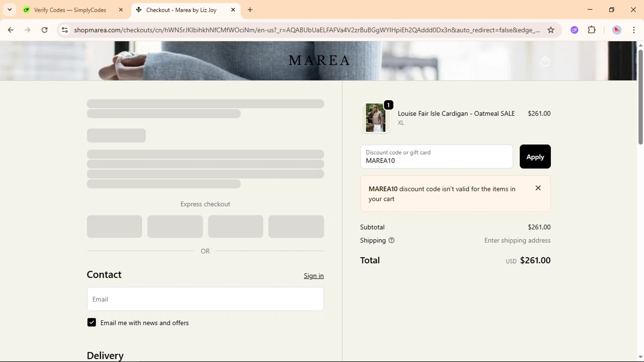
Task: Open the Chrome three-dot menu
Action: pyautogui.click(x=634, y=30)
